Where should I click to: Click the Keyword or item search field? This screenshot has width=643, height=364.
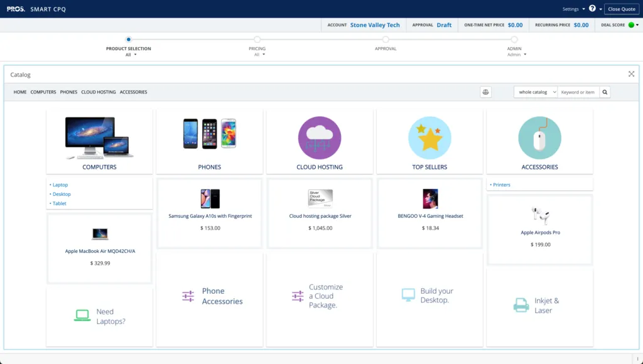click(x=578, y=92)
